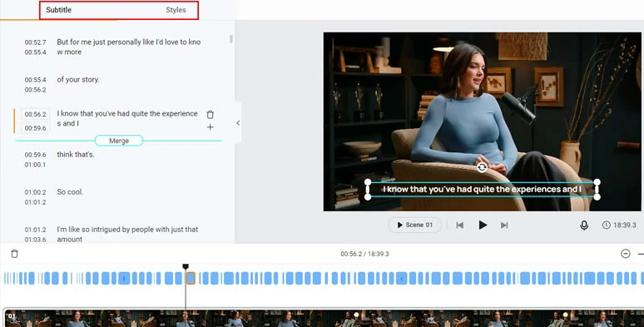Click the rotate handle above the caption box
The height and width of the screenshot is (327, 644).
[x=483, y=167]
